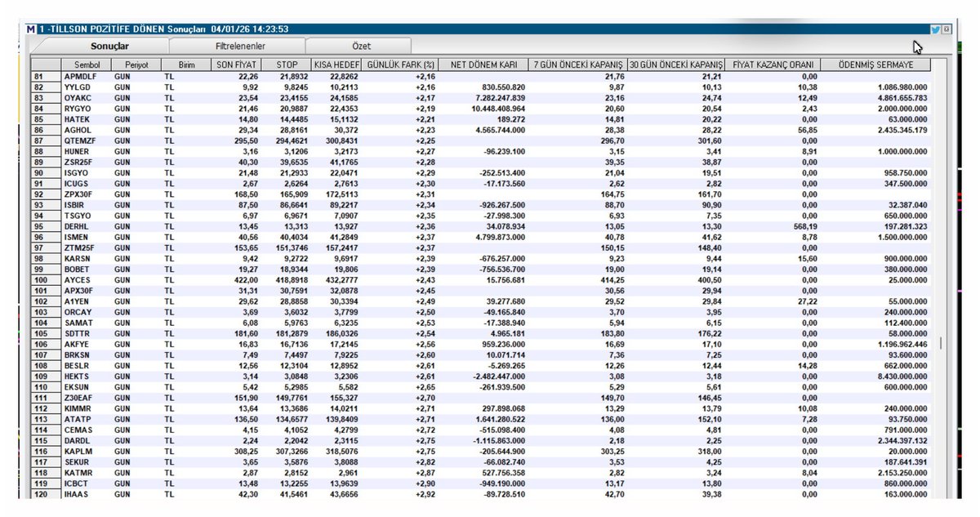Sort table by GÜNLÜK FARK (%) header
The width and height of the screenshot is (980, 517).
click(400, 64)
